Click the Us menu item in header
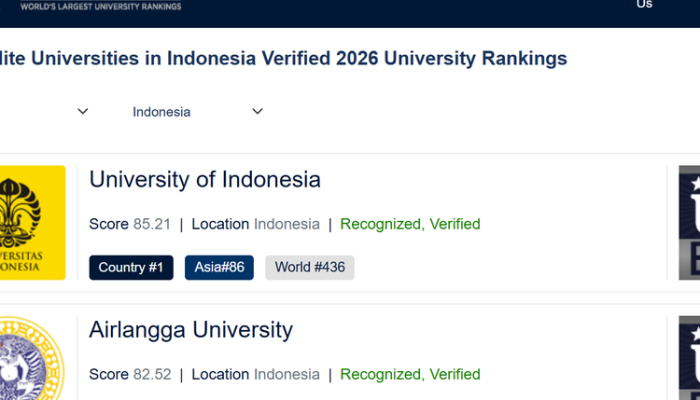The image size is (700, 400). (645, 4)
